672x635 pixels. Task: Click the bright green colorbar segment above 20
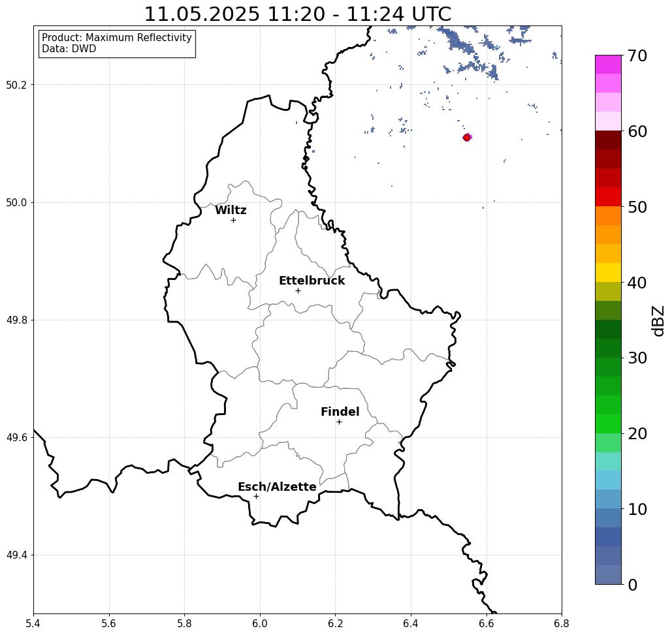click(x=608, y=424)
